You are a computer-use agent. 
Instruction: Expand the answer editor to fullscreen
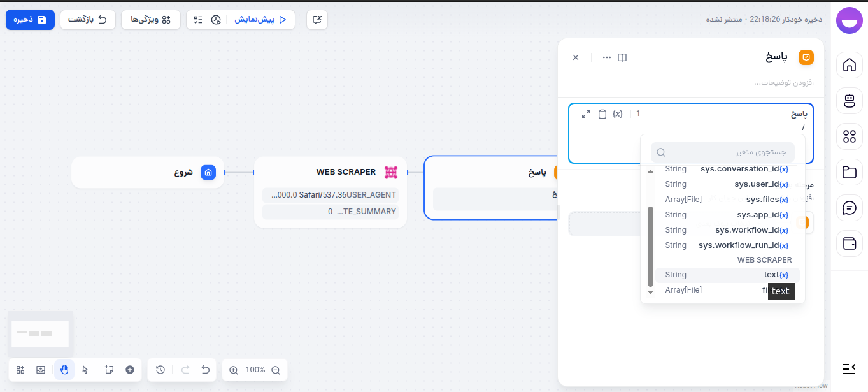click(x=586, y=114)
